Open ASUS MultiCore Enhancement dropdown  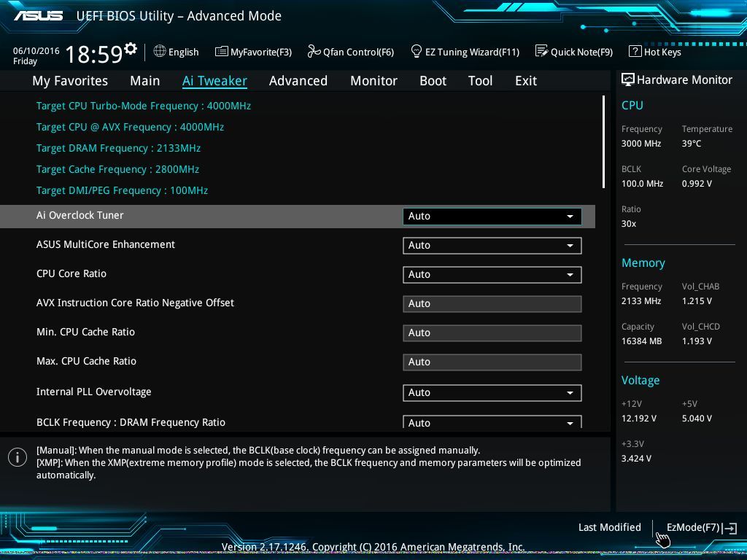click(492, 246)
